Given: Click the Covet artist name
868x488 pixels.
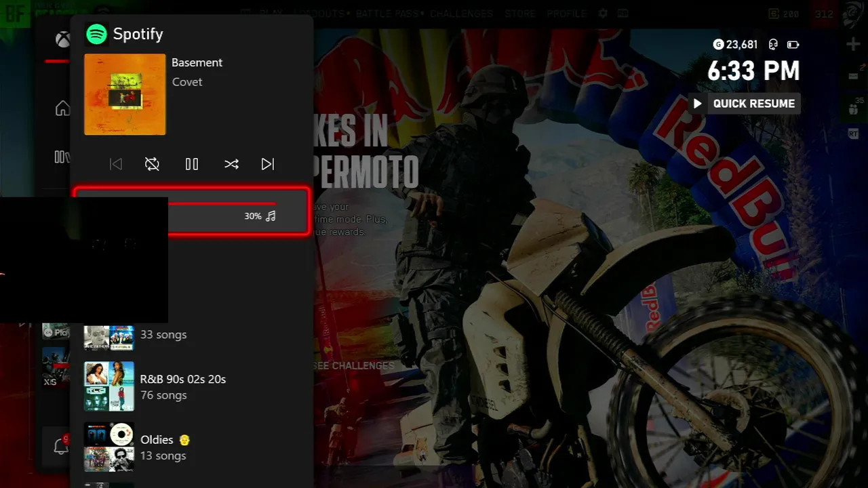Looking at the screenshot, I should [187, 82].
